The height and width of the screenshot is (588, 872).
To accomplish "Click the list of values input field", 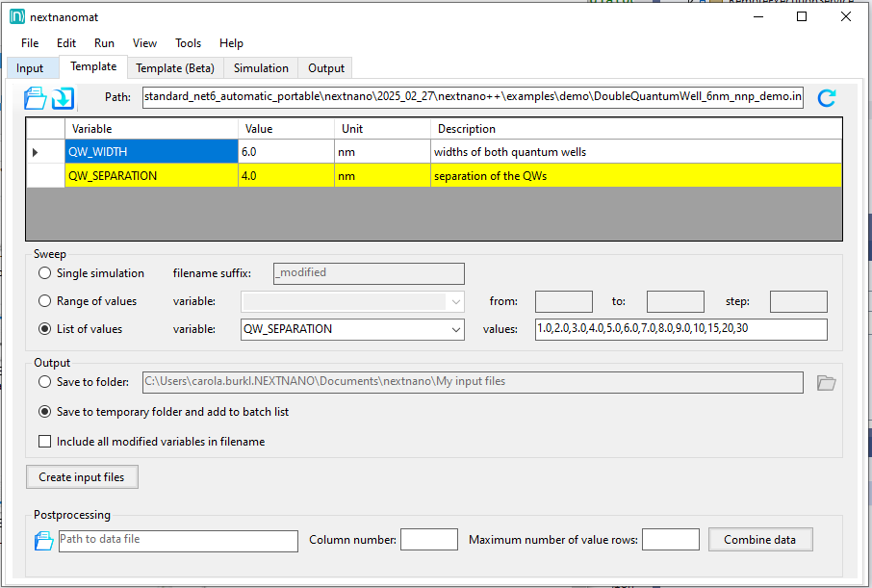I will [x=680, y=329].
